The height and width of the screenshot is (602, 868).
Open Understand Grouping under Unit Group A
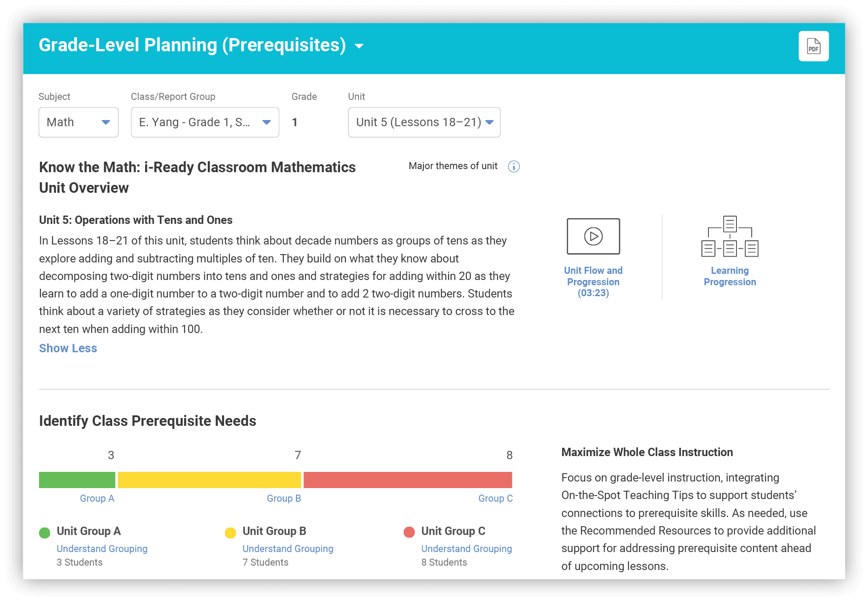pos(102,549)
